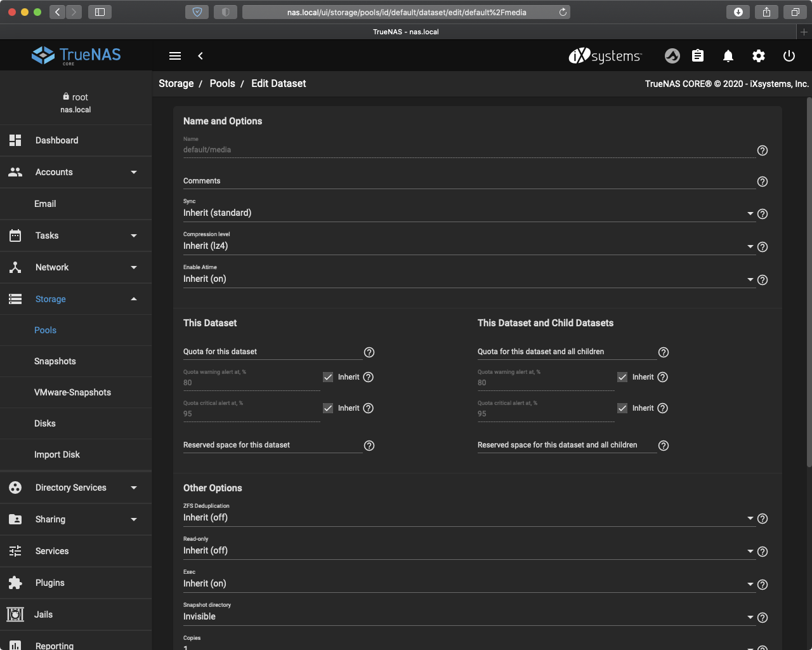This screenshot has width=812, height=650.
Task: Open the Sync dropdown
Action: (469, 213)
